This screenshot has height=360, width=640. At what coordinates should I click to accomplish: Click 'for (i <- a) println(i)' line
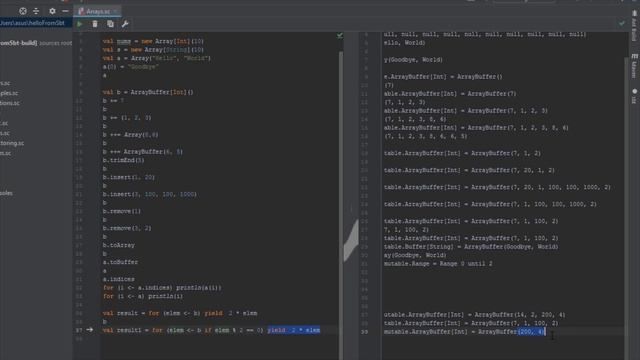tap(143, 296)
